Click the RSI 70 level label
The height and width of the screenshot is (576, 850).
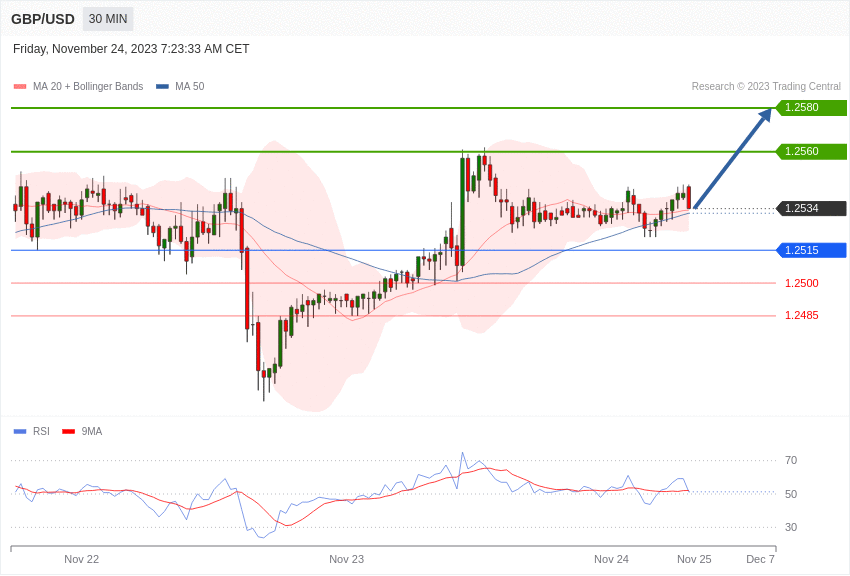coord(791,460)
